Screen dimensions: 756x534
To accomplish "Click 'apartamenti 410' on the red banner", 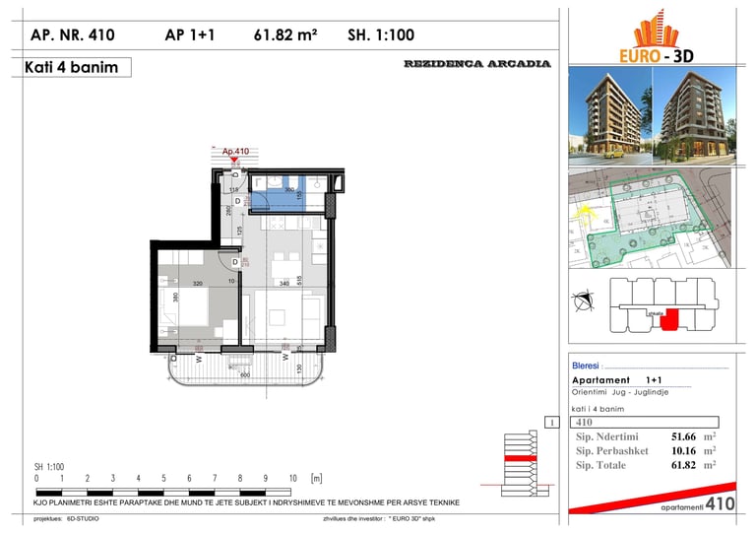I will (x=698, y=504).
